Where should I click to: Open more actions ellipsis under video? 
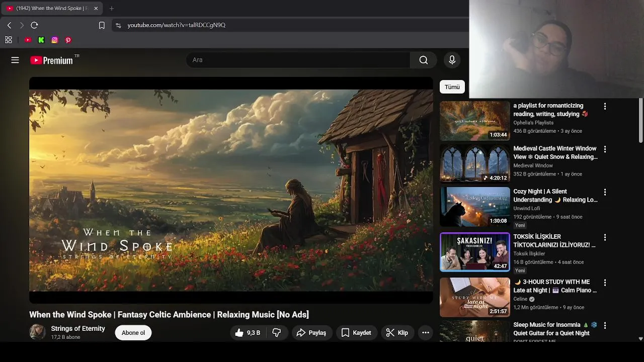[426, 332]
